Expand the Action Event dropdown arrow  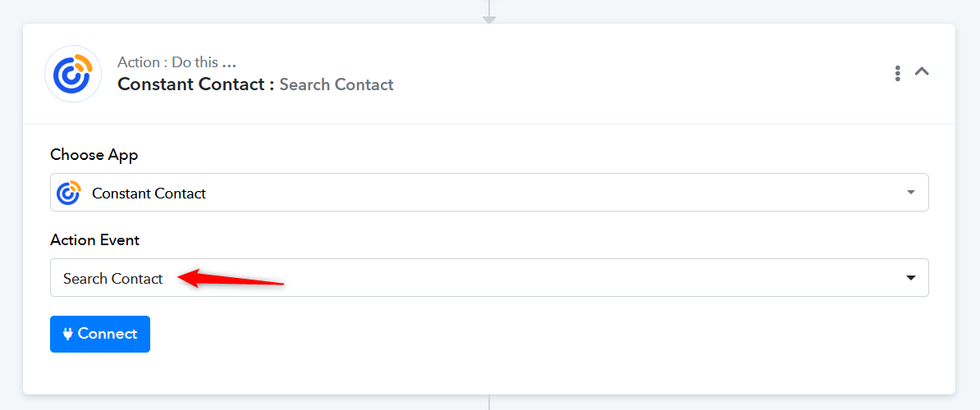pyautogui.click(x=910, y=278)
